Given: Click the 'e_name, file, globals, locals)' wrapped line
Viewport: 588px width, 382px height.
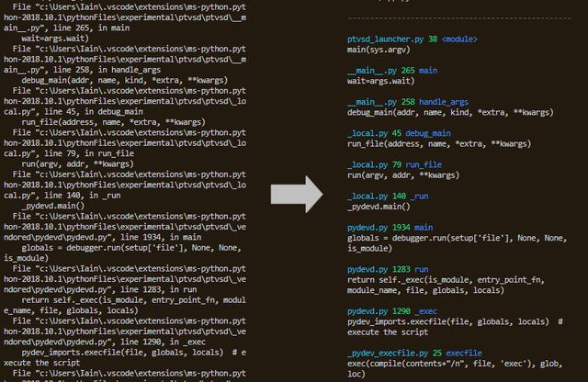Looking at the screenshot, I should [71, 310].
